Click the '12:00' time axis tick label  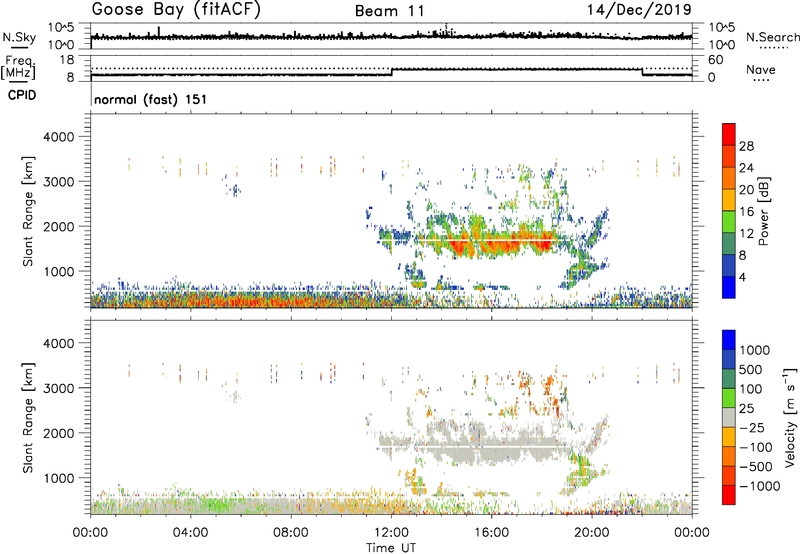click(391, 533)
